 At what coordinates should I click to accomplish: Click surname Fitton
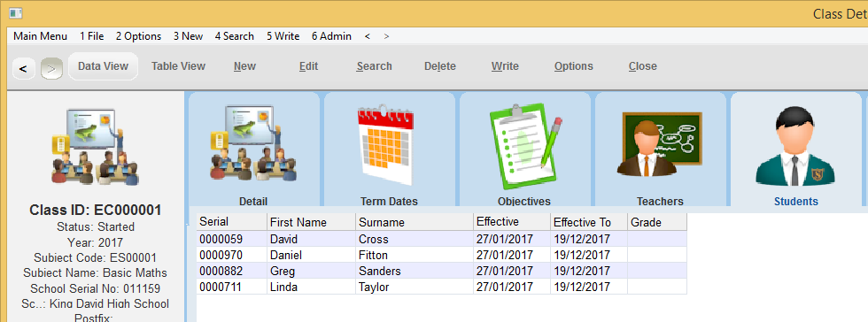tap(415, 255)
